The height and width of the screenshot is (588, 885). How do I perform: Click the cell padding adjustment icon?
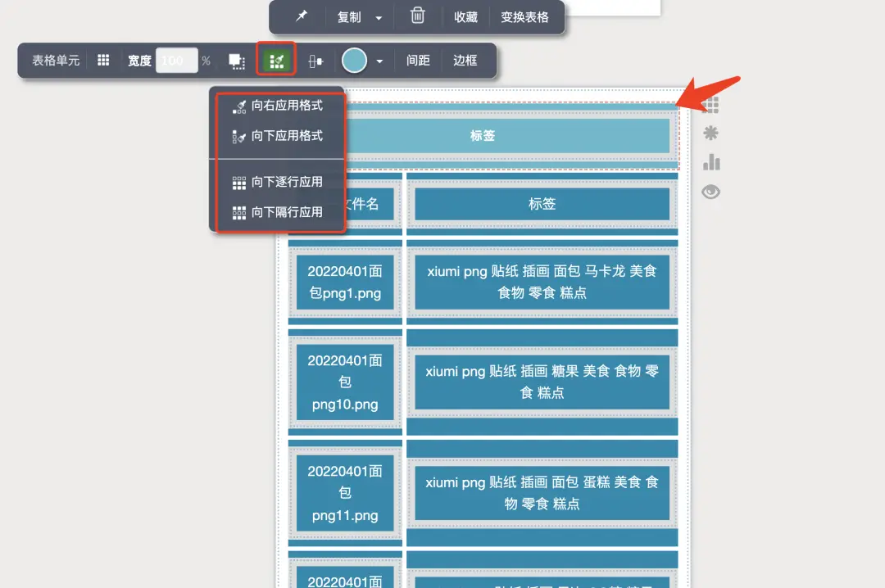tap(315, 60)
